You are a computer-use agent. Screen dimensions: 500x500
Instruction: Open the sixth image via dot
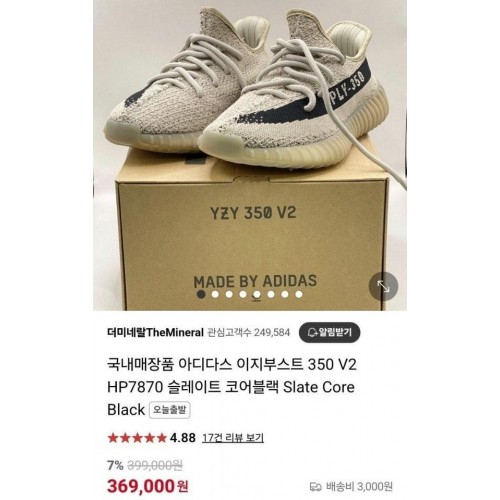click(271, 294)
